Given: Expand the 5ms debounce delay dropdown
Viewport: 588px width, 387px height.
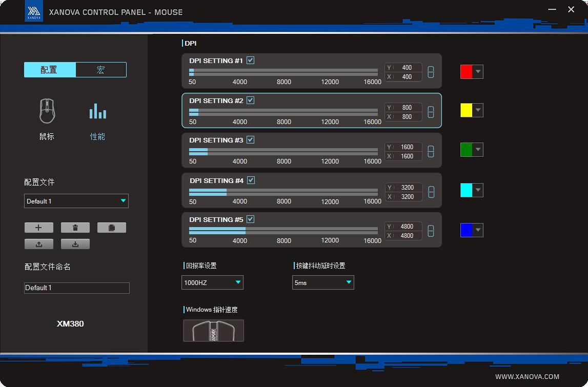Looking at the screenshot, I should click(x=323, y=282).
